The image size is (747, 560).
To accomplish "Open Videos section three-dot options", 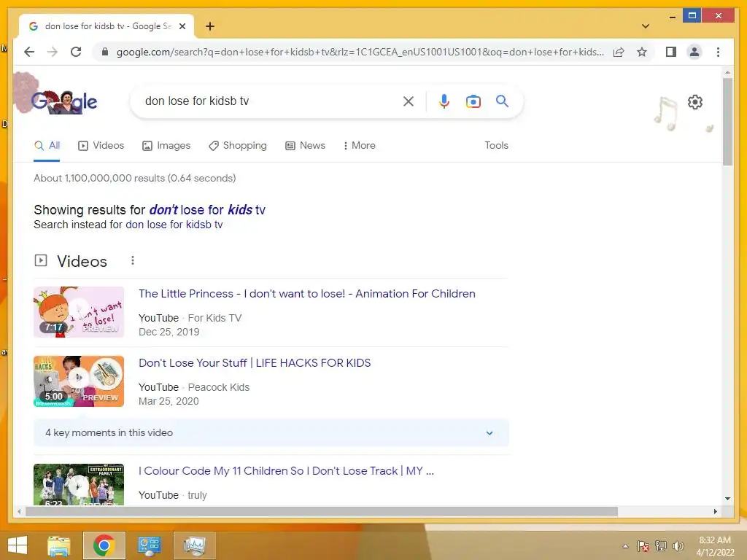I will pos(133,260).
